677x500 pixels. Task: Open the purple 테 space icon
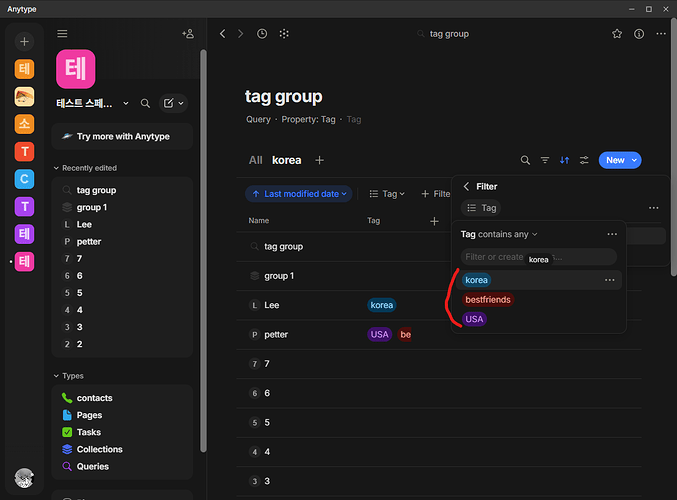click(x=25, y=234)
